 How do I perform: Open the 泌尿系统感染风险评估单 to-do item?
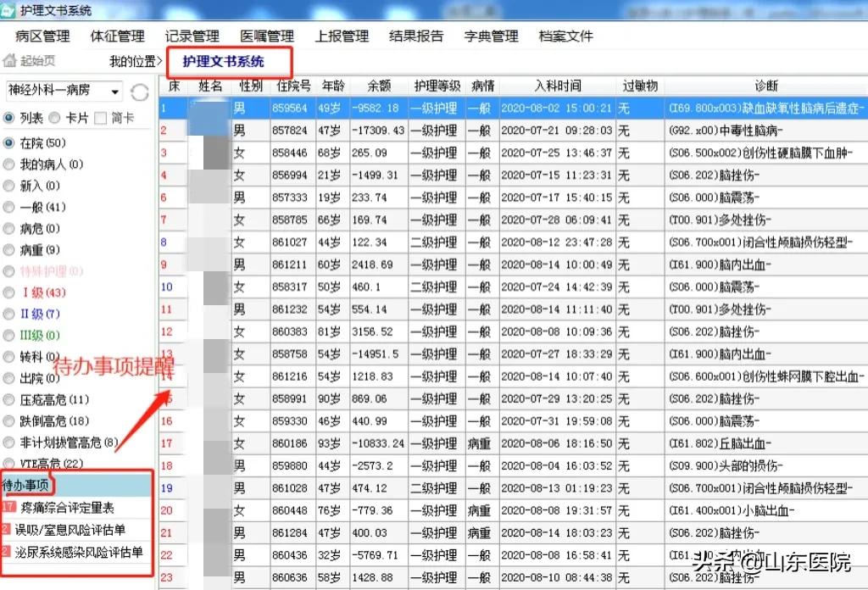(76, 553)
